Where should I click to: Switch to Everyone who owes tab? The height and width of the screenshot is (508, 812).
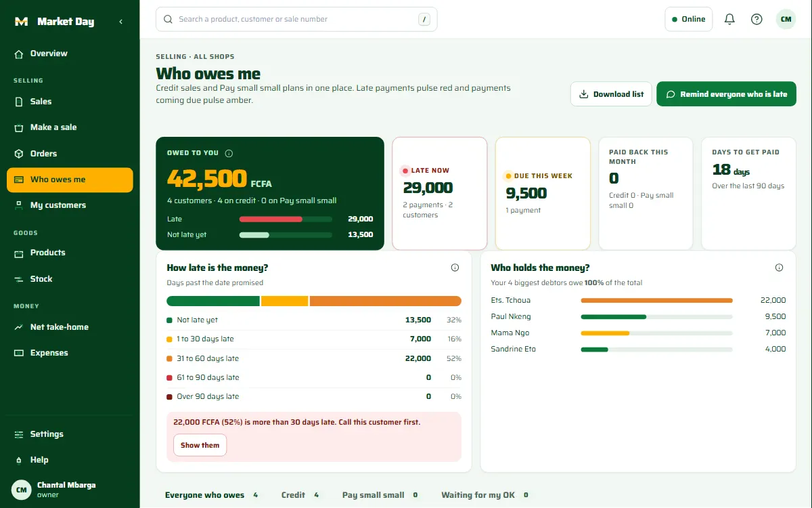212,495
